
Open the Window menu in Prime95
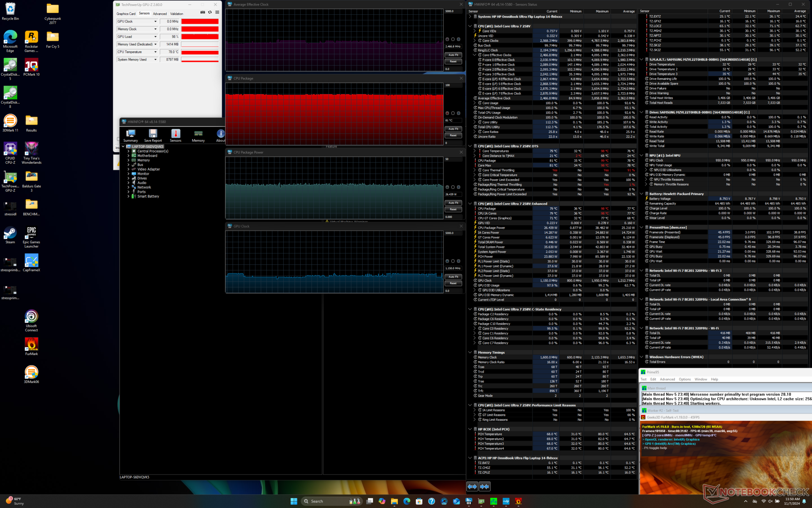tap(701, 379)
